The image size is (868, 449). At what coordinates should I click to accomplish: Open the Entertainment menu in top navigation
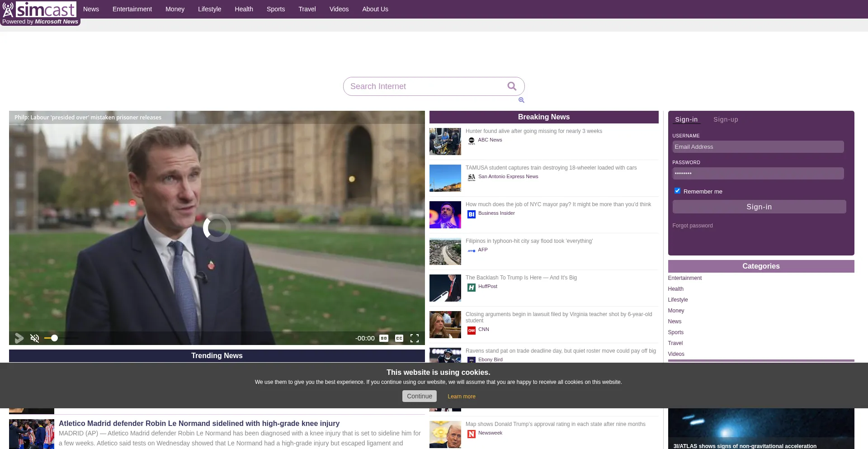132,9
